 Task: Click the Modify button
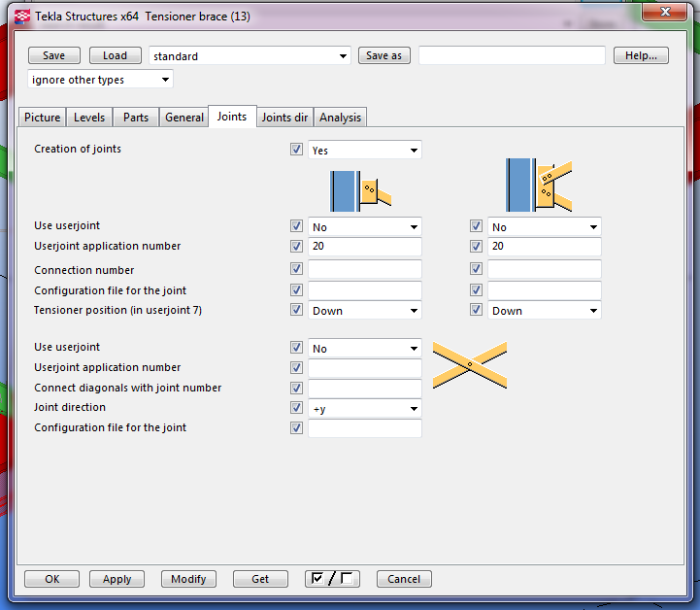coord(188,579)
